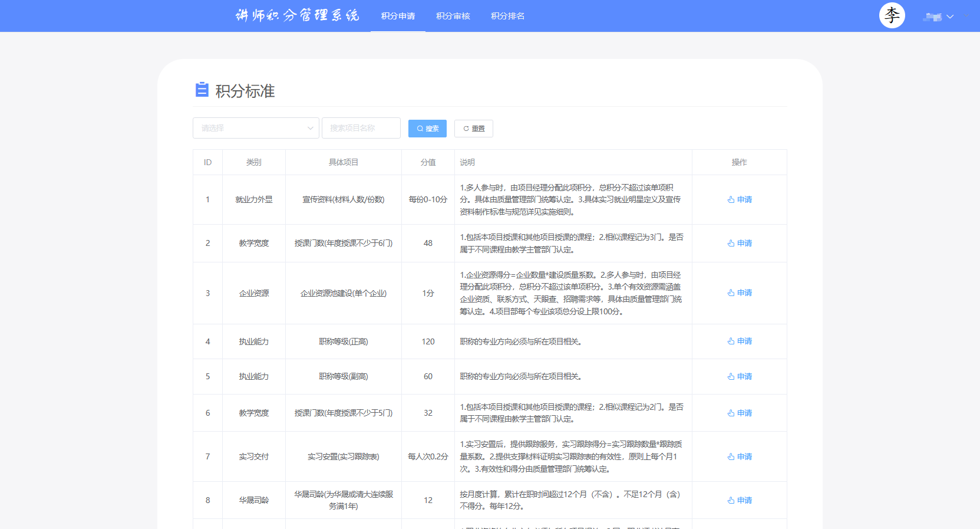Go to the 积分排名 tab

click(507, 16)
